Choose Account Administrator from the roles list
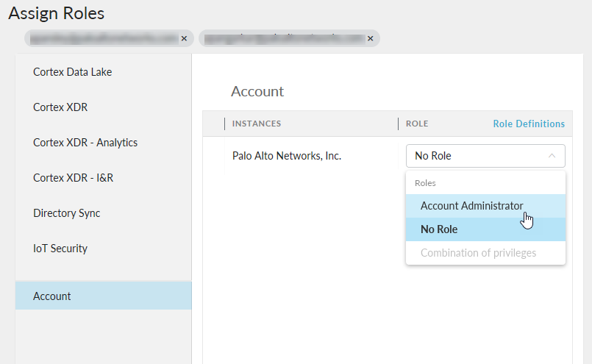The image size is (592, 364). tap(471, 206)
